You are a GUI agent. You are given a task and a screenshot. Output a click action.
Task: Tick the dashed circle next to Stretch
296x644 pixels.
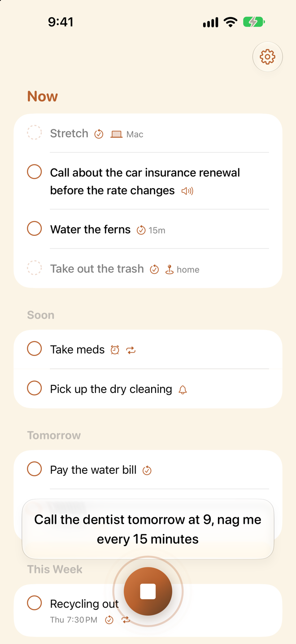[35, 132]
